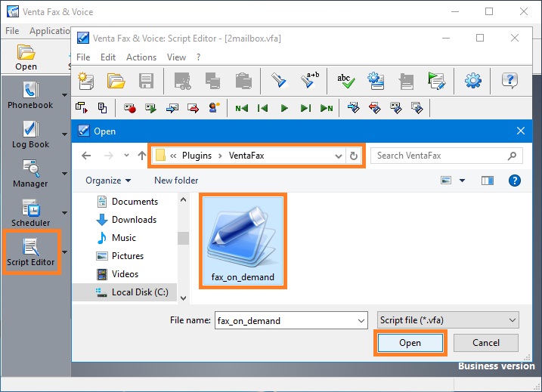
Task: Click the green play triangle
Action: click(x=284, y=108)
